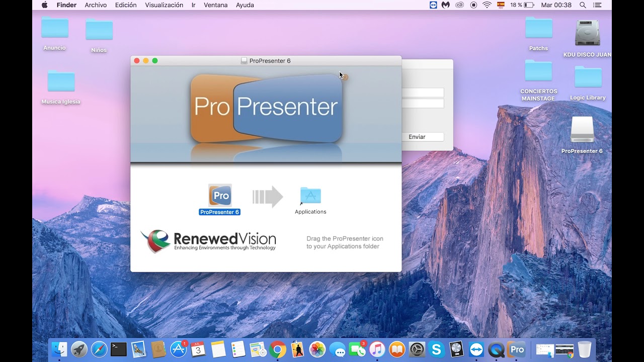Open Spotlight search magnifier
The image size is (644, 362).
pyautogui.click(x=583, y=5)
